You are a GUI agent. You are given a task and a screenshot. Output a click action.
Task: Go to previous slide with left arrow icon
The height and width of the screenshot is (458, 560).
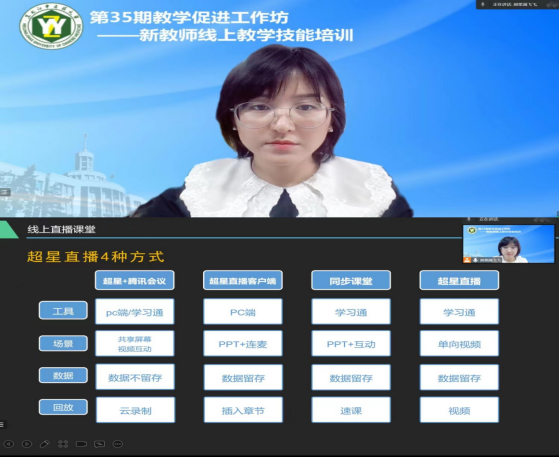click(9, 444)
